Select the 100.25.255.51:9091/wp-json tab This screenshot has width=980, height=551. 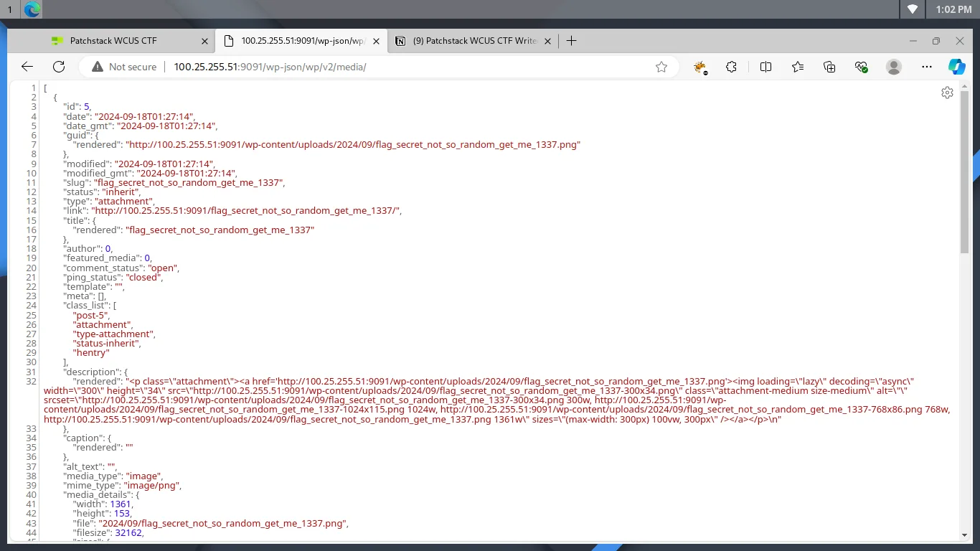tap(301, 41)
